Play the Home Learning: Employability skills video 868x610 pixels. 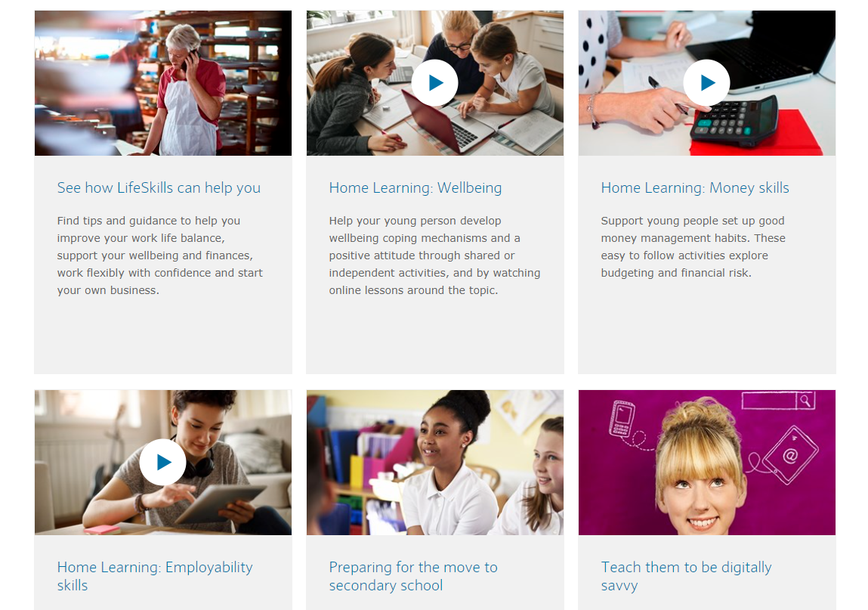(x=162, y=462)
